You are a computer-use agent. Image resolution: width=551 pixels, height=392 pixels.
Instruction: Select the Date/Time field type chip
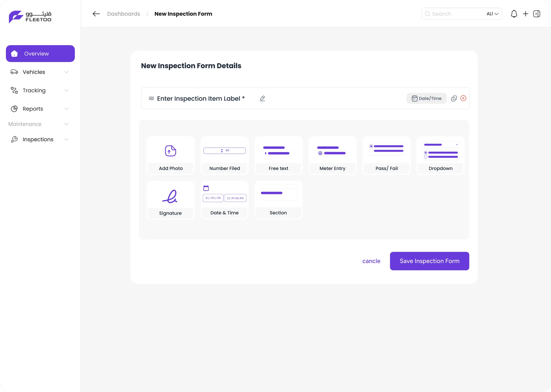(426, 98)
